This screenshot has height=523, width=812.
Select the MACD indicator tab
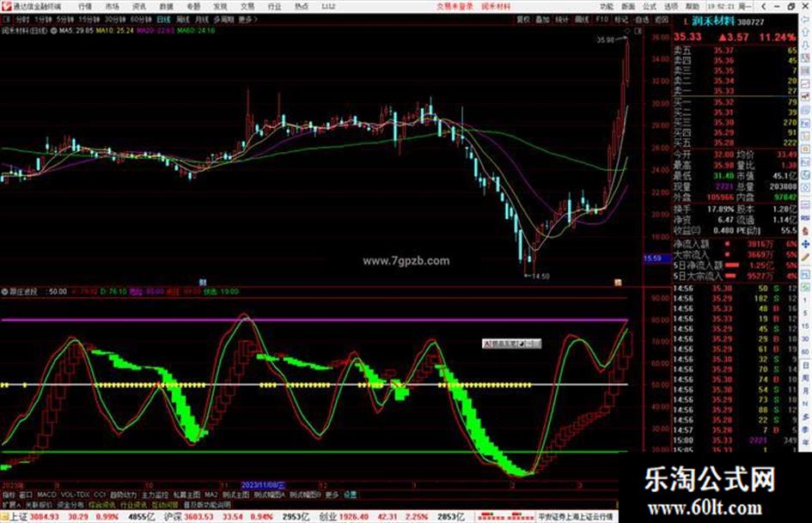[46, 495]
